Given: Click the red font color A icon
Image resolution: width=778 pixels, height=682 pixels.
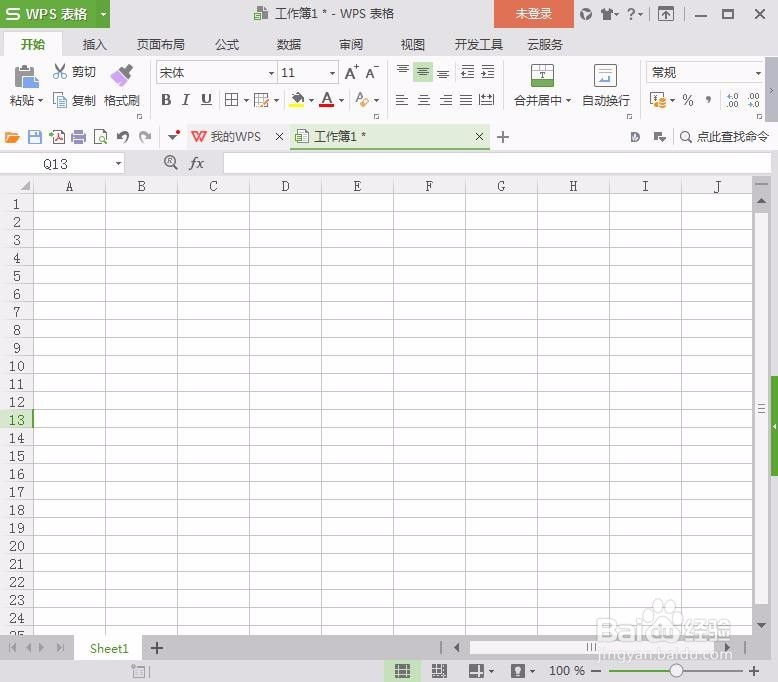Looking at the screenshot, I should point(327,100).
